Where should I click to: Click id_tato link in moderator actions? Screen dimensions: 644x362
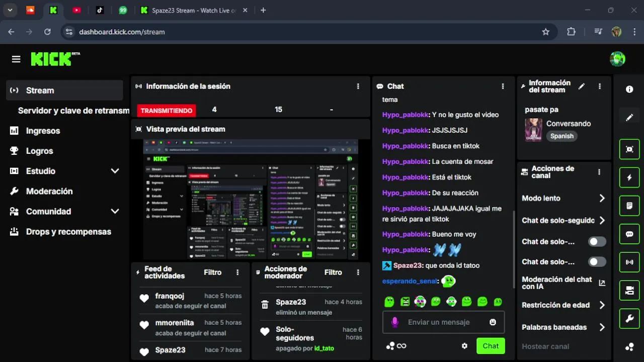(x=324, y=348)
